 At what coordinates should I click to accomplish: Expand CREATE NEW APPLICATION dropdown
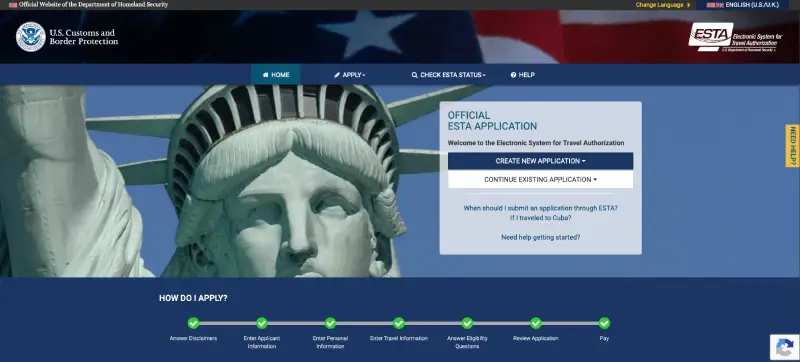pos(540,161)
